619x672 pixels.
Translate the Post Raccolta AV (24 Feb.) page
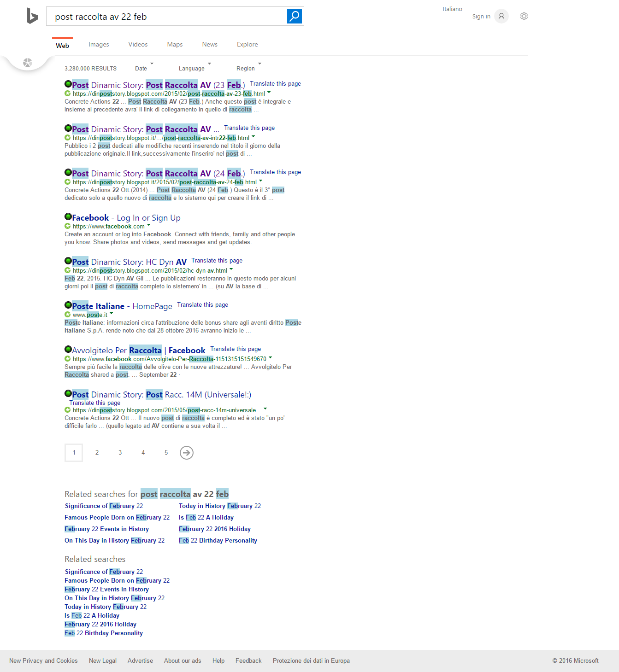[276, 172]
